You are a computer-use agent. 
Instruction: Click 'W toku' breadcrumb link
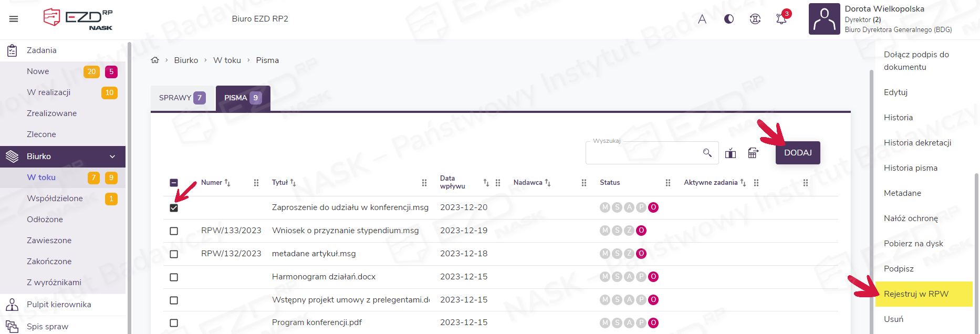[227, 60]
